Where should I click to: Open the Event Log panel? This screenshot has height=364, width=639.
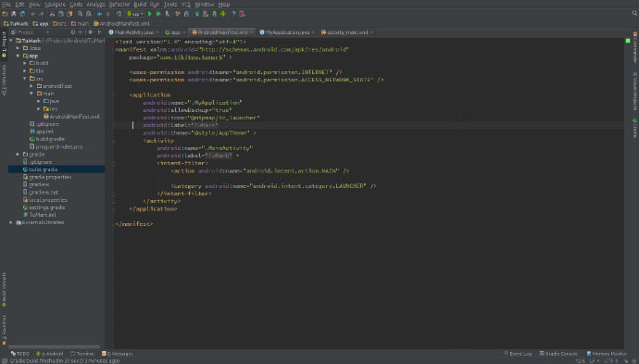[x=518, y=354]
